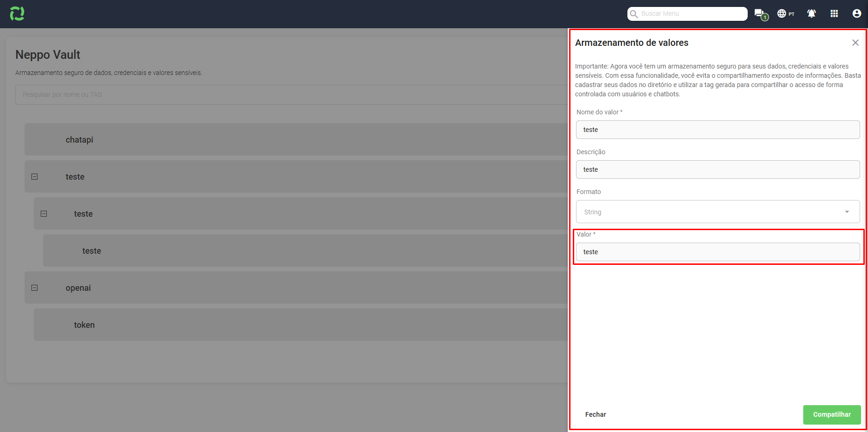Change language via the globe PT icon

tap(786, 13)
